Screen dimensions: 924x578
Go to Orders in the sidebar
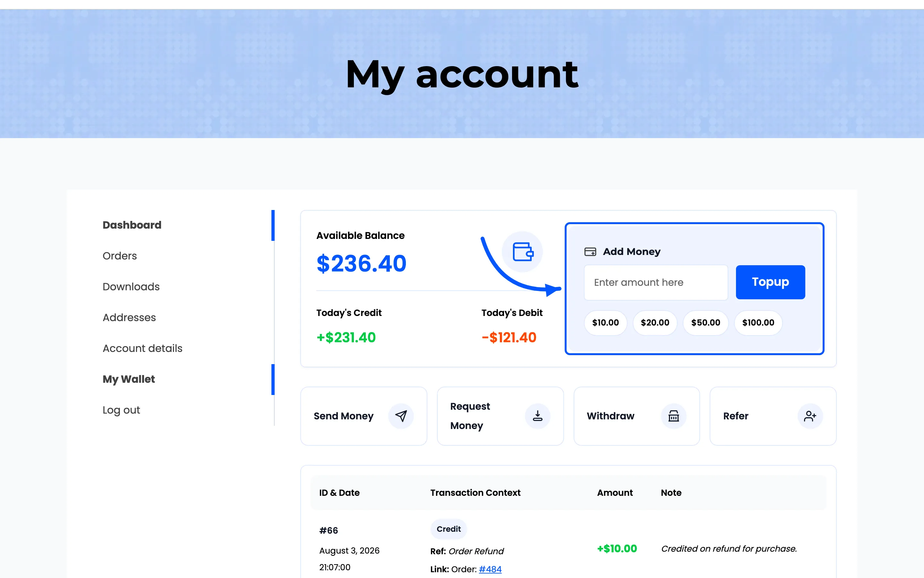[x=119, y=256]
